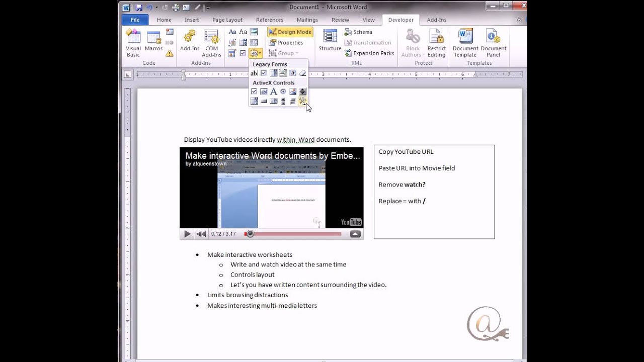Insert legacy Check Box Form Field
The image size is (644, 362).
coord(264,73)
